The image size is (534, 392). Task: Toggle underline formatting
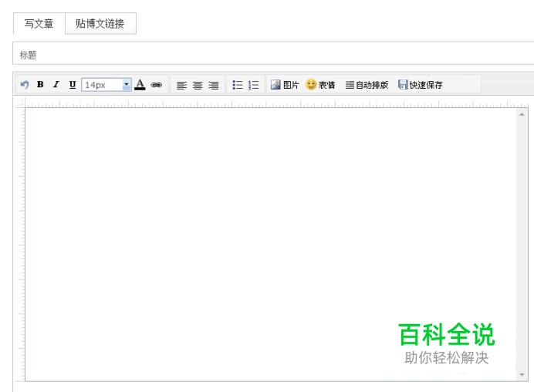[73, 84]
